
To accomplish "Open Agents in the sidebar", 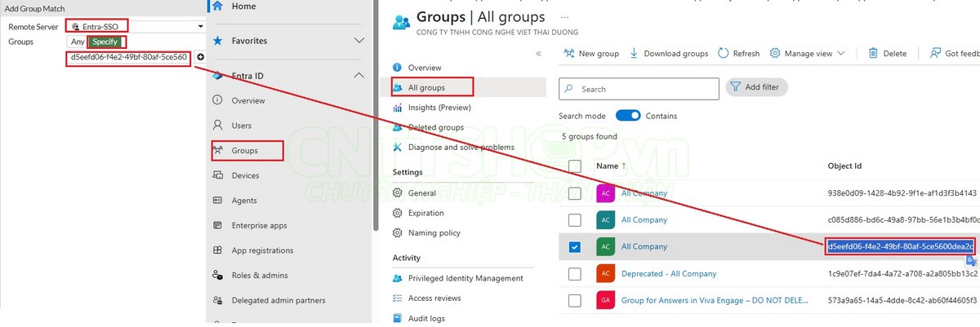I will tap(244, 201).
